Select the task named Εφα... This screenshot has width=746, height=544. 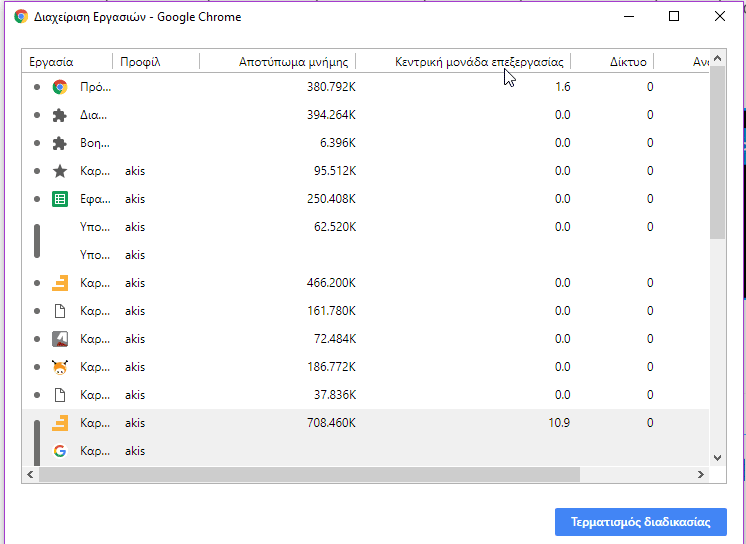coord(95,199)
